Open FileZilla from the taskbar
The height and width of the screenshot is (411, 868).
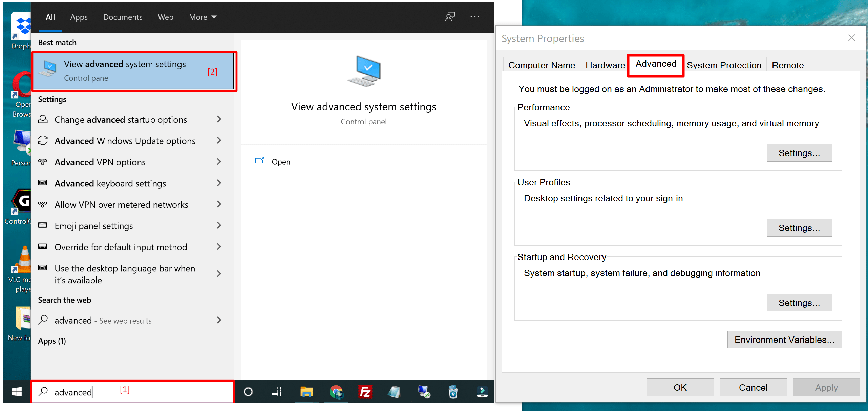[365, 392]
